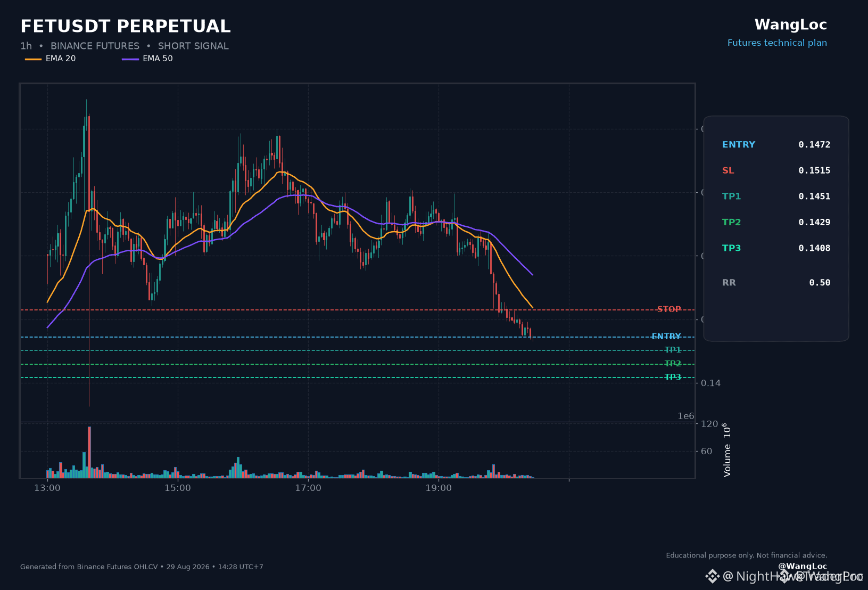Select the TP2 value 0.1429

814,223
